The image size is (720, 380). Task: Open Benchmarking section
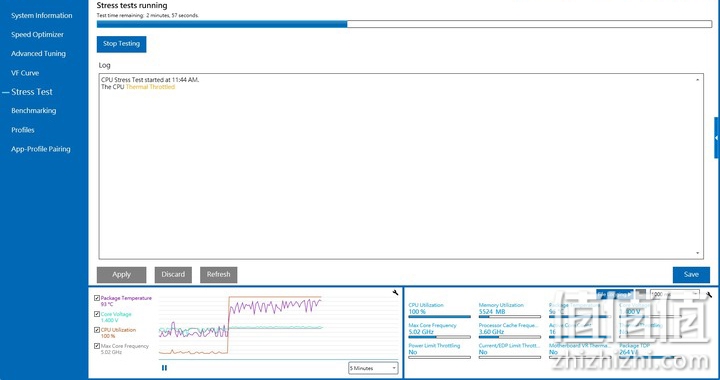click(x=34, y=111)
